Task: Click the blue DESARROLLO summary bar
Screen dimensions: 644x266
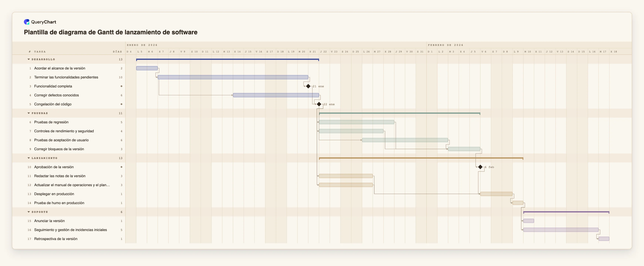Action: pyautogui.click(x=227, y=60)
